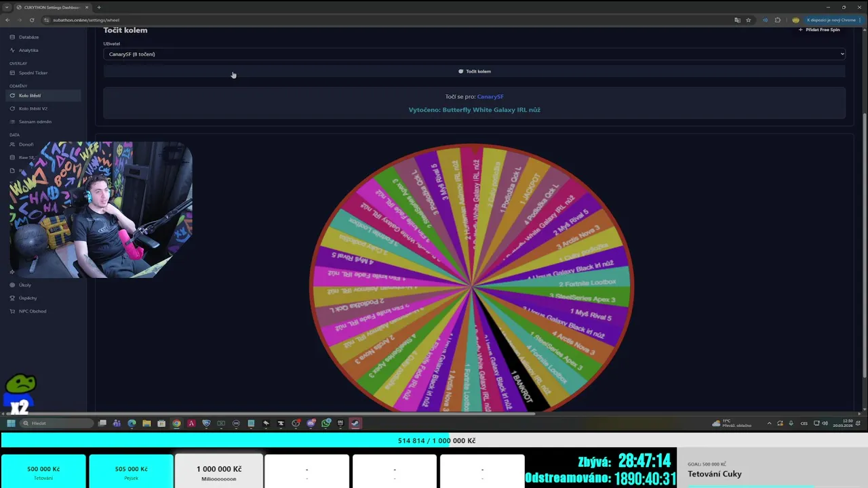Image resolution: width=868 pixels, height=488 pixels.
Task: Click the Vytočeno Butterfly White Galaxy result text
Action: pos(474,110)
